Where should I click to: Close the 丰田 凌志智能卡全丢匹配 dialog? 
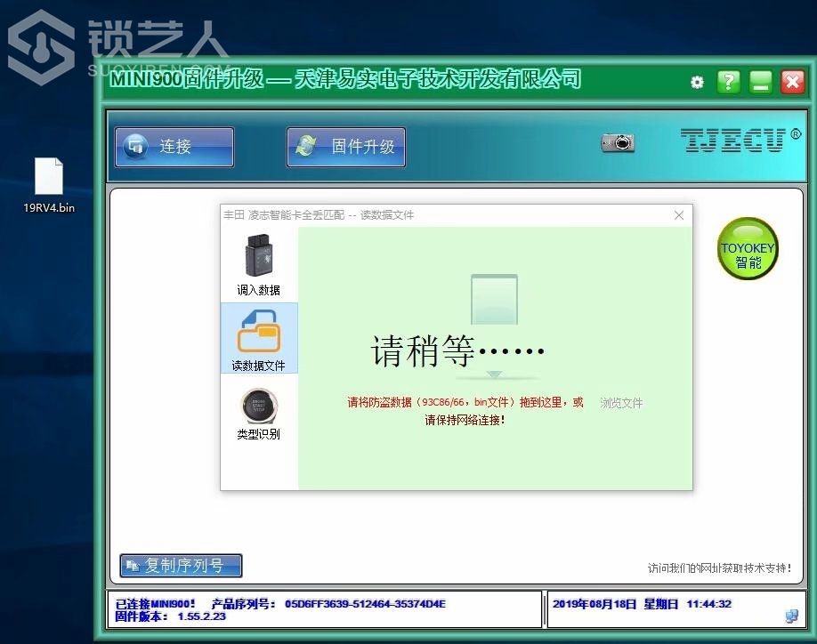click(679, 215)
